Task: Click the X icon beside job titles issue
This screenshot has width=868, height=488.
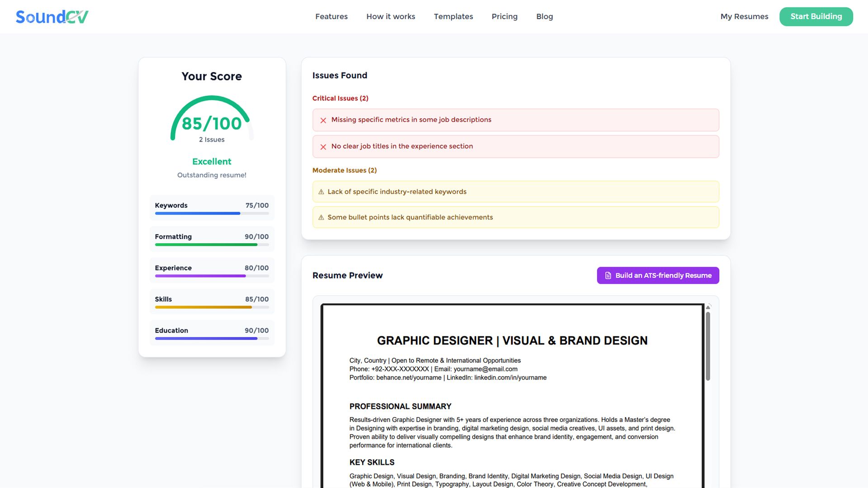Action: [323, 147]
